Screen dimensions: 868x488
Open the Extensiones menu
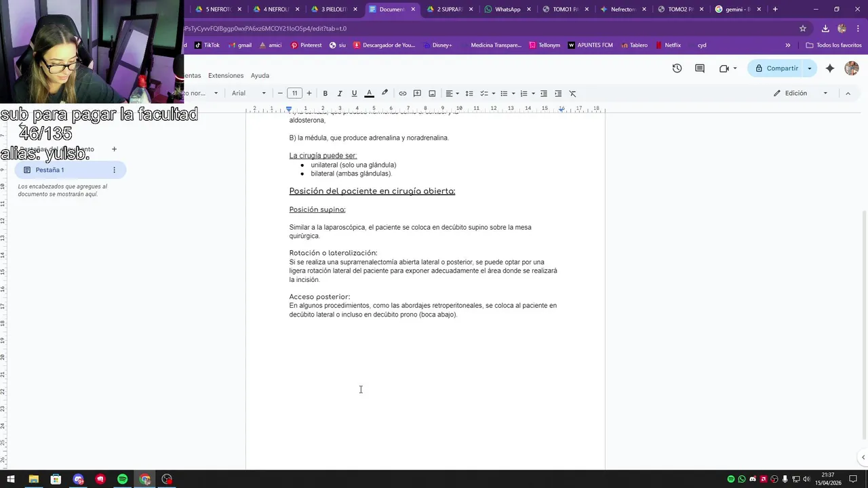coord(226,75)
